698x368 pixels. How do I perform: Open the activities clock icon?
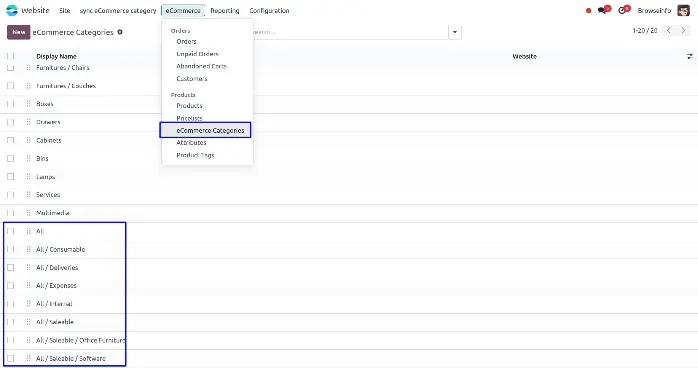tap(623, 10)
